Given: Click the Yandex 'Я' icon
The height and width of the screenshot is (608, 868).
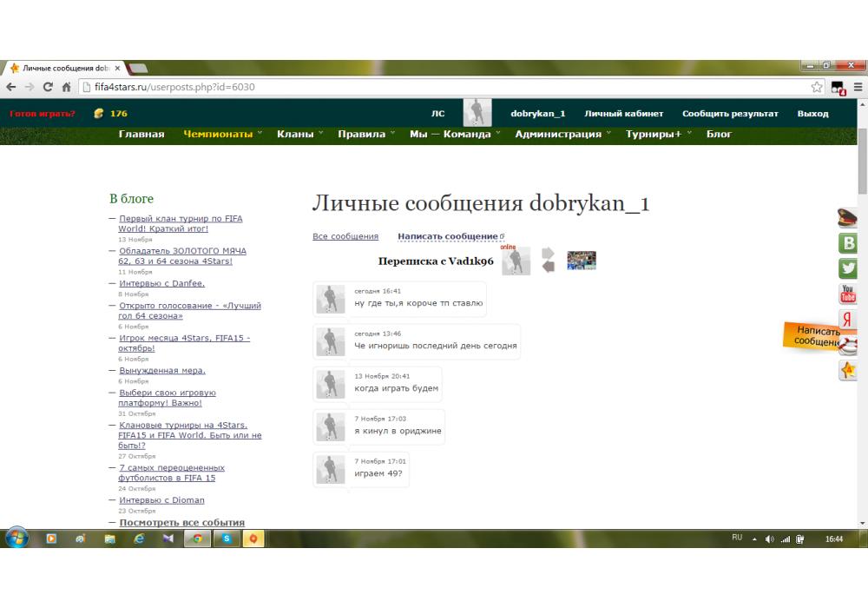Looking at the screenshot, I should pyautogui.click(x=847, y=320).
